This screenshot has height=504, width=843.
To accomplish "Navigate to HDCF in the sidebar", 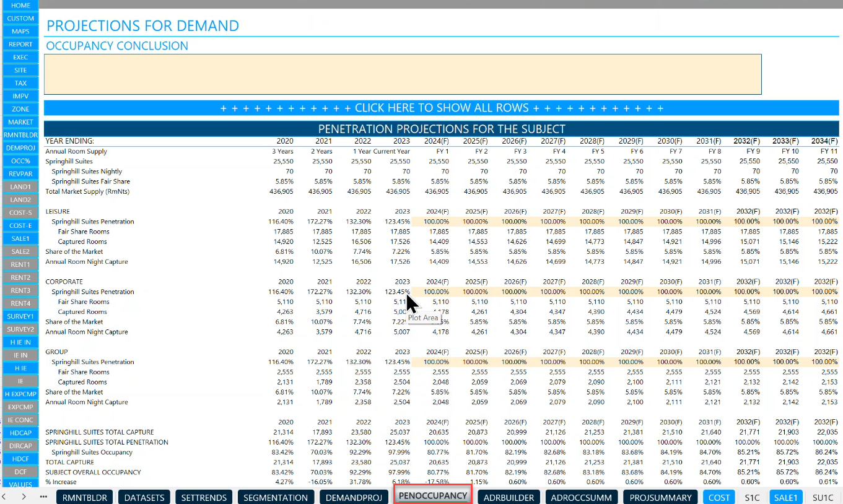I will 20,459.
